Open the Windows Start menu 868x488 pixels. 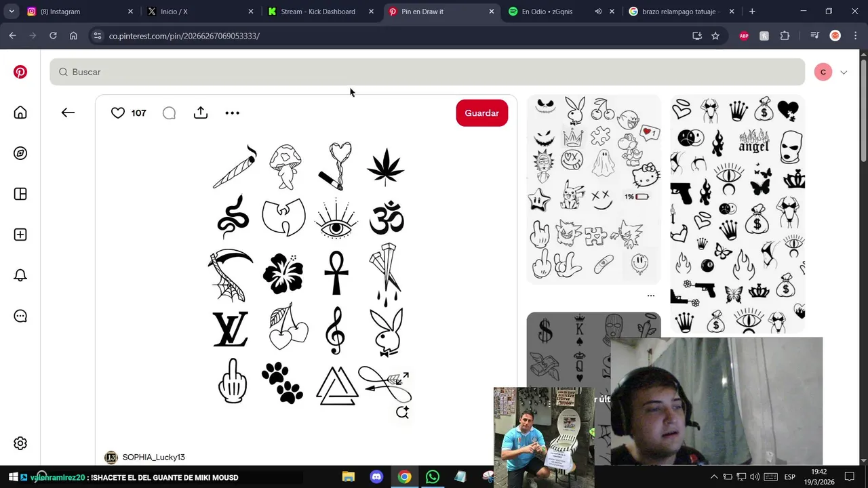point(12,477)
